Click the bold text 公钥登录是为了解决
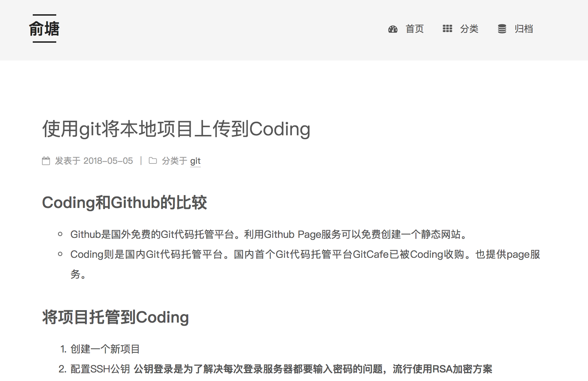 click(x=313, y=369)
